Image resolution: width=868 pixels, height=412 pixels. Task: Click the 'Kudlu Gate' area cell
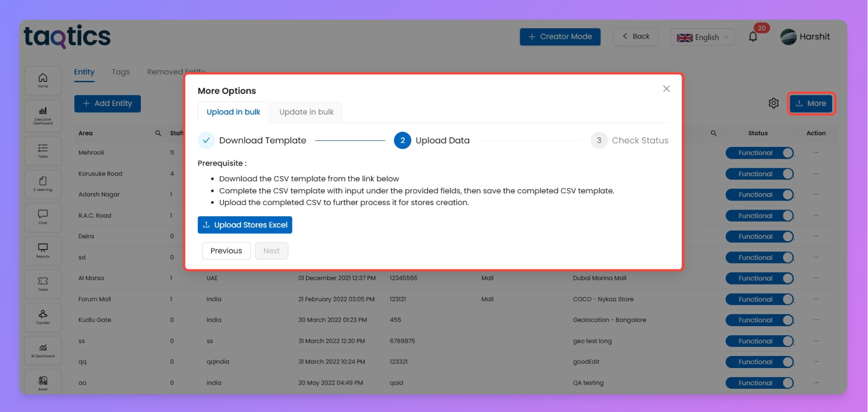tap(95, 320)
